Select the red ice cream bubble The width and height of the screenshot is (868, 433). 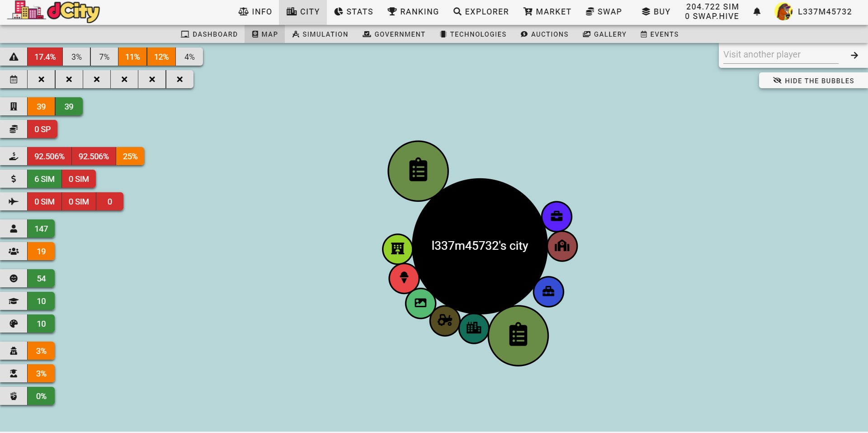(x=404, y=278)
